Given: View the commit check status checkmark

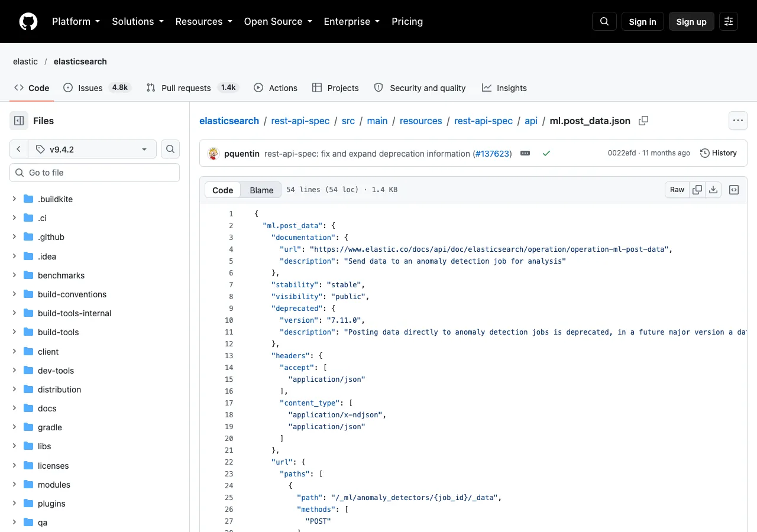Looking at the screenshot, I should [x=546, y=153].
